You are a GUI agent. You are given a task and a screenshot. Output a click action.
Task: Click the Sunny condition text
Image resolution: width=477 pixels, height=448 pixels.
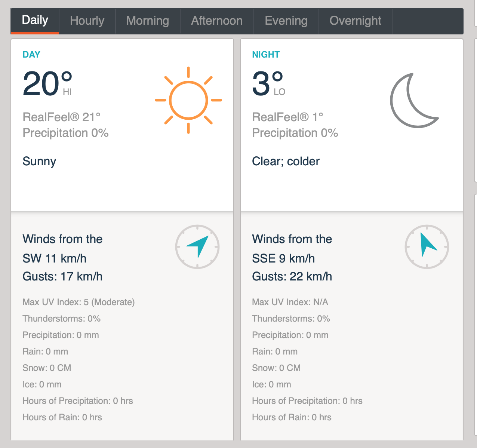pyautogui.click(x=39, y=162)
